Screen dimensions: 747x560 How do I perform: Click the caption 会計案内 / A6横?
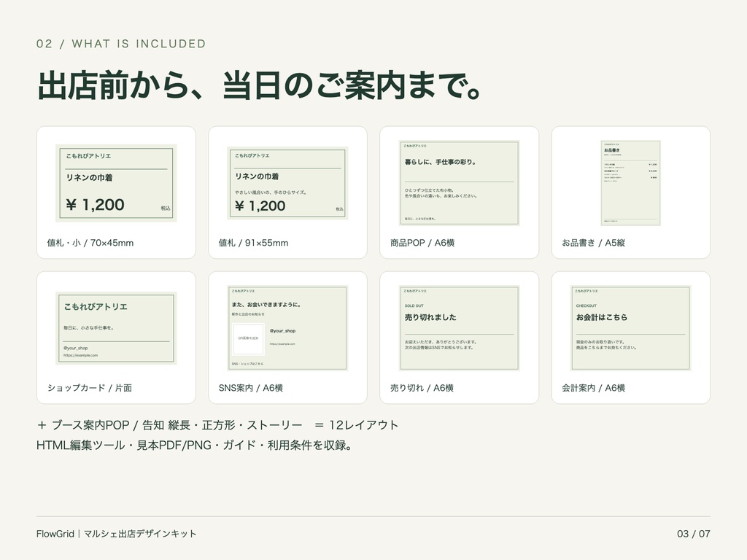[x=593, y=388]
